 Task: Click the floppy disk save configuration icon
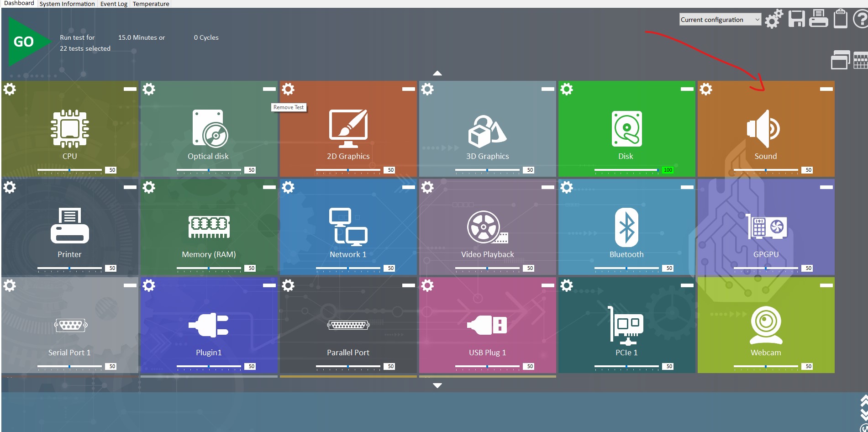[x=796, y=19]
